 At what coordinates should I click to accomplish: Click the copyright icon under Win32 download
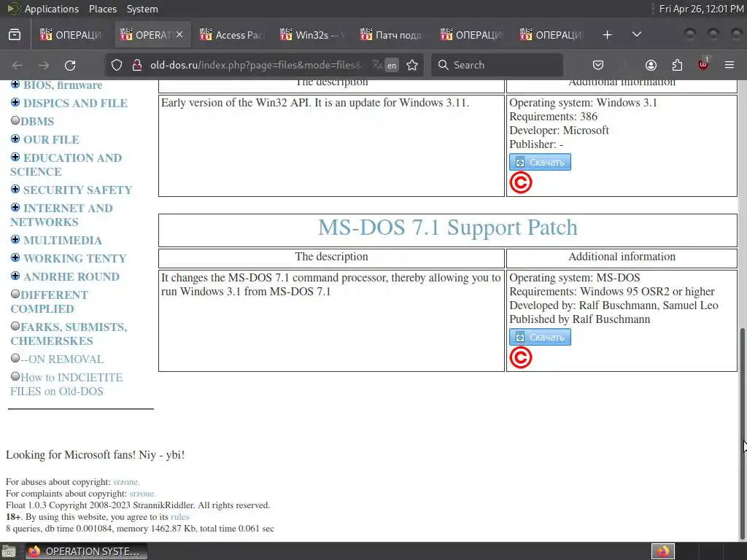coord(521,183)
